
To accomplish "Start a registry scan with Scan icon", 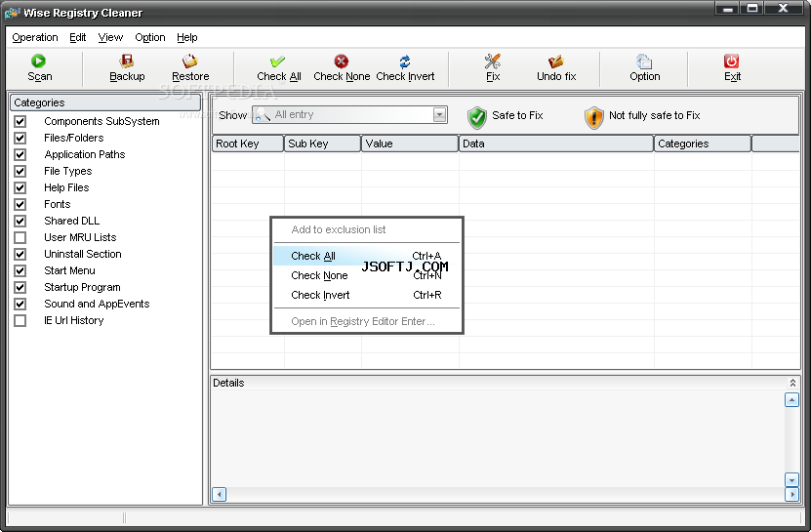I will (x=38, y=61).
